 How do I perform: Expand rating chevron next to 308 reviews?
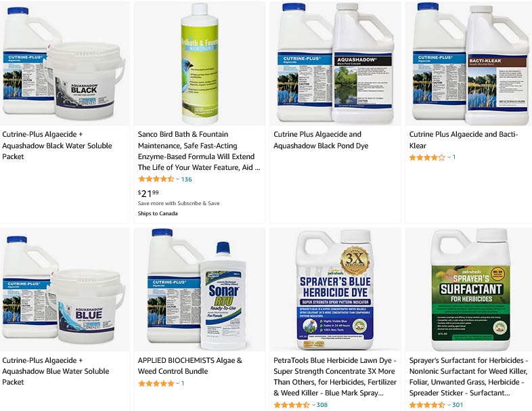click(x=313, y=405)
